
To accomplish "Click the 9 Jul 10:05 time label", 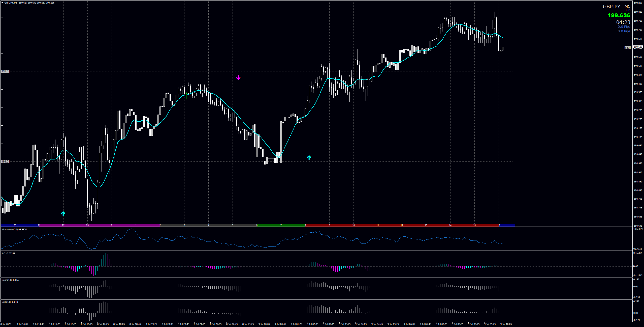I will click(506, 324).
